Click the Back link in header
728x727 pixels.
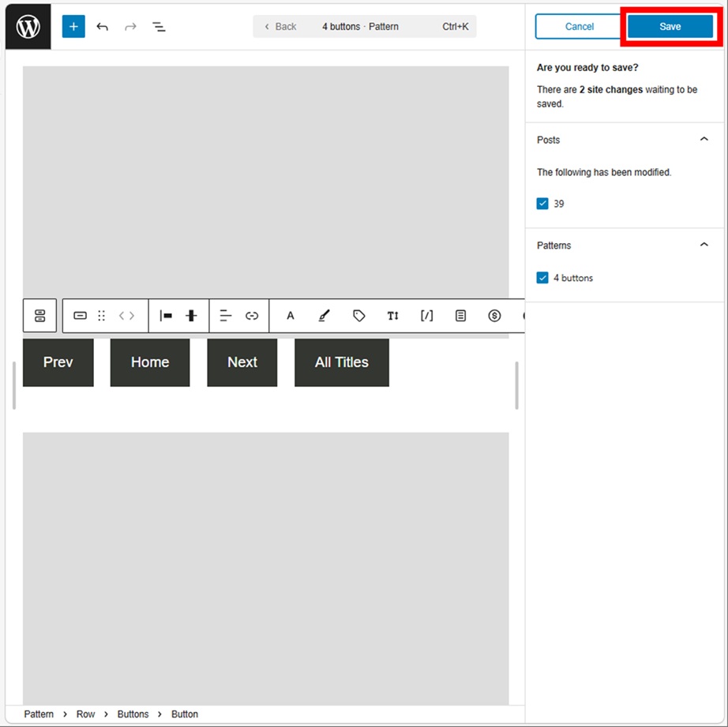pyautogui.click(x=280, y=27)
